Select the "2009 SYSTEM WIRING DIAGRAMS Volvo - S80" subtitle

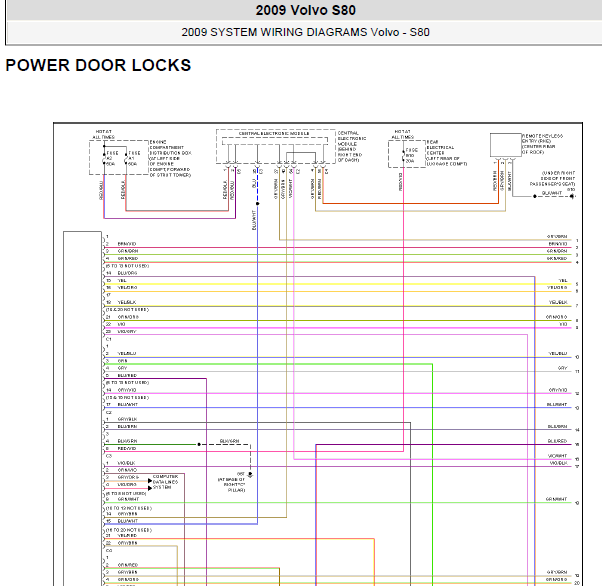pos(305,32)
